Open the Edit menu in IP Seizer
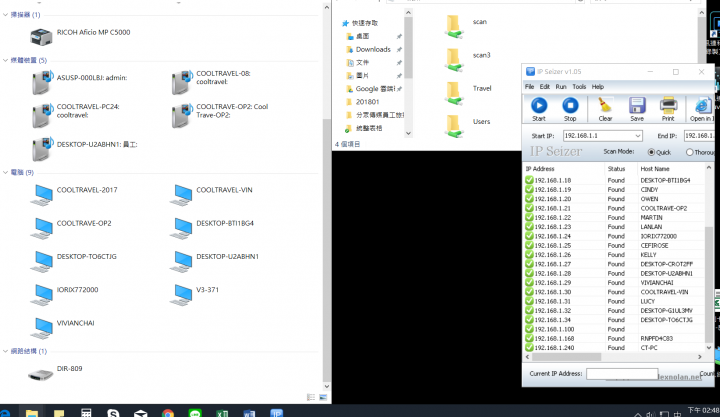This screenshot has height=417, width=720. tap(545, 86)
